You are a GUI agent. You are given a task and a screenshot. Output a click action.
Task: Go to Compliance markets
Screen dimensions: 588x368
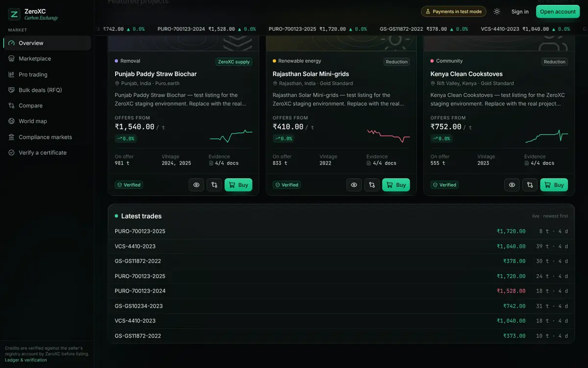tap(47, 137)
